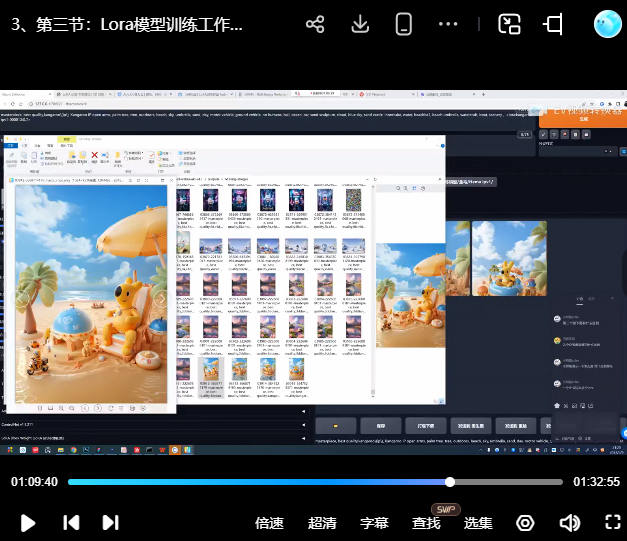
Task: Mute the video volume
Action: click(x=570, y=522)
